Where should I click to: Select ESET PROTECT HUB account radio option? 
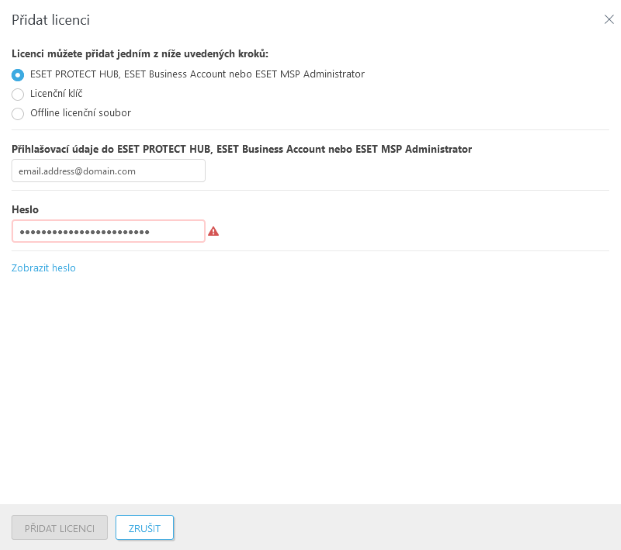(17, 74)
